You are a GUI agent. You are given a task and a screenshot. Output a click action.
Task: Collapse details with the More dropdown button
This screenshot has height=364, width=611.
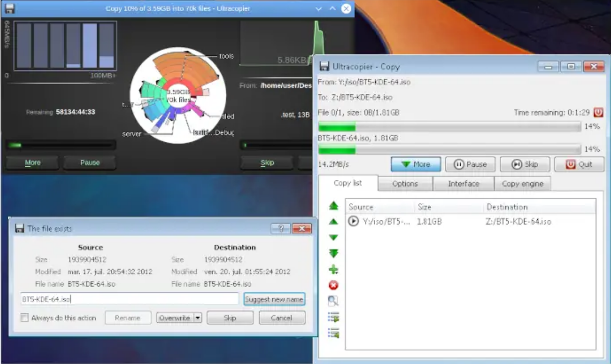pyautogui.click(x=416, y=164)
